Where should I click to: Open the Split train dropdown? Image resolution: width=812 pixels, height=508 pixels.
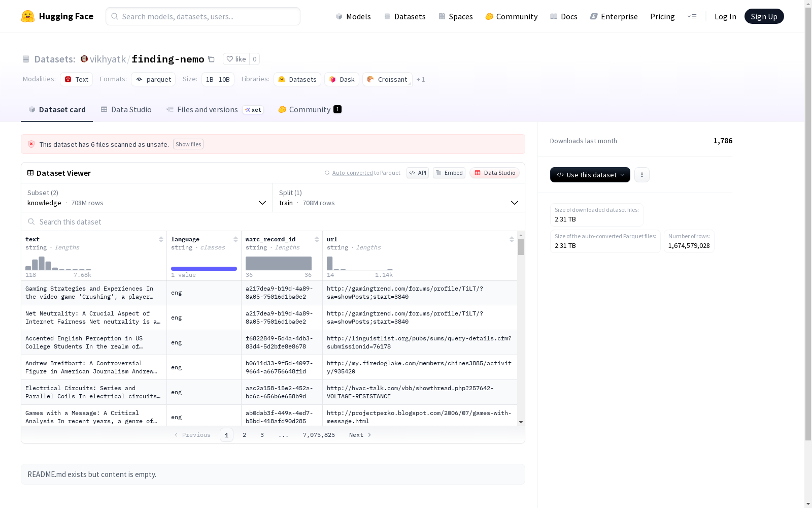point(399,198)
